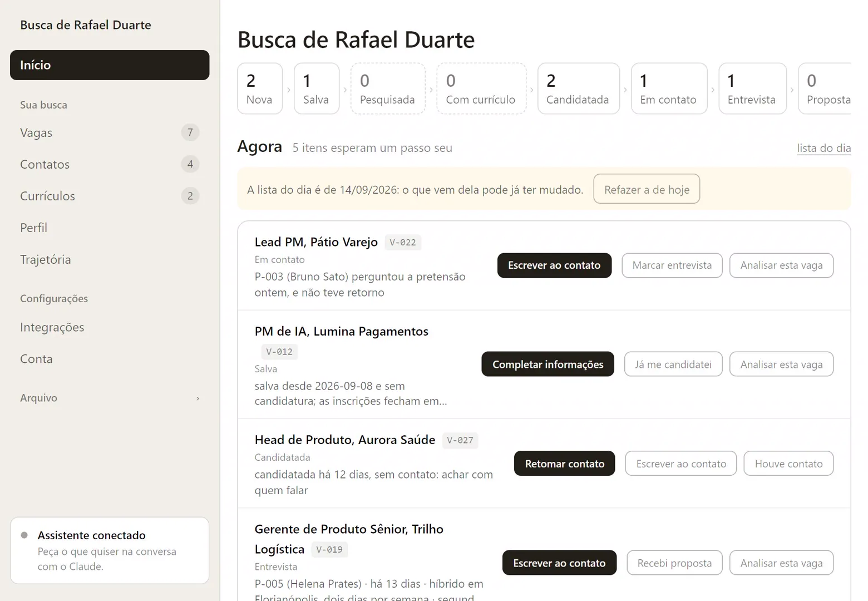Click Refazer a de hoje button
Screen dimensions: 868x601
tap(647, 189)
